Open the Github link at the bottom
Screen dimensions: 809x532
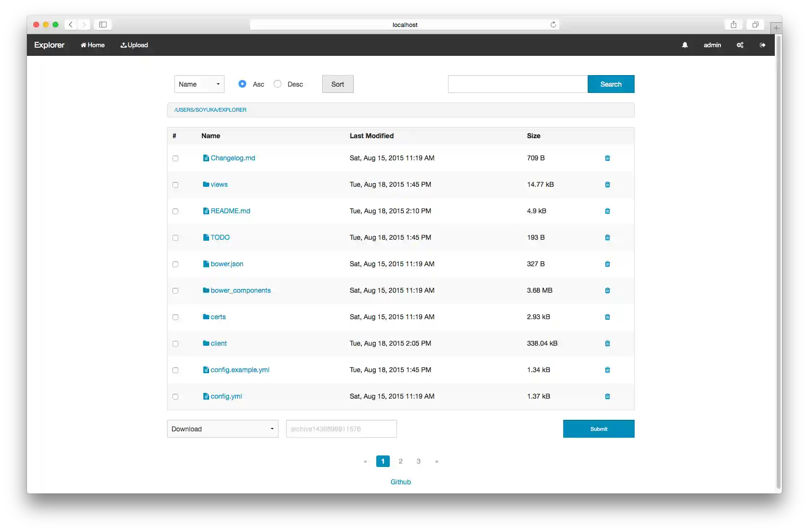[x=400, y=481]
